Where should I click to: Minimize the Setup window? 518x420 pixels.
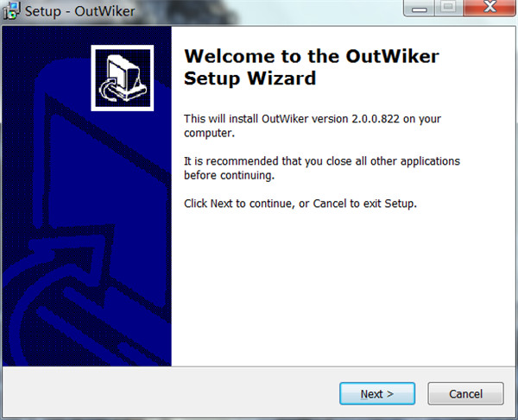click(x=420, y=8)
